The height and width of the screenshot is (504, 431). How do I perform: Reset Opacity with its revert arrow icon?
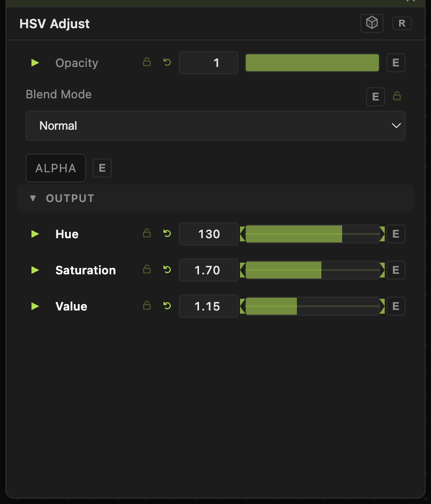point(167,62)
